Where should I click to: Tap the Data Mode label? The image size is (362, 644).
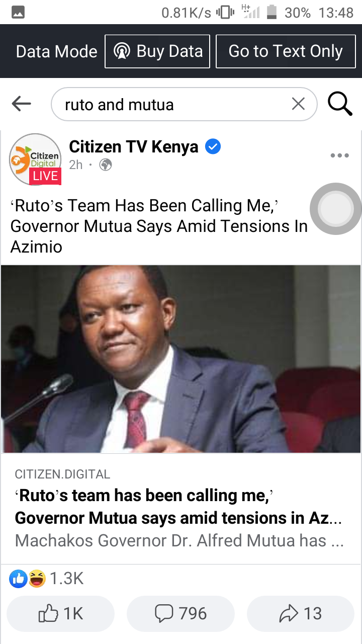click(x=57, y=51)
